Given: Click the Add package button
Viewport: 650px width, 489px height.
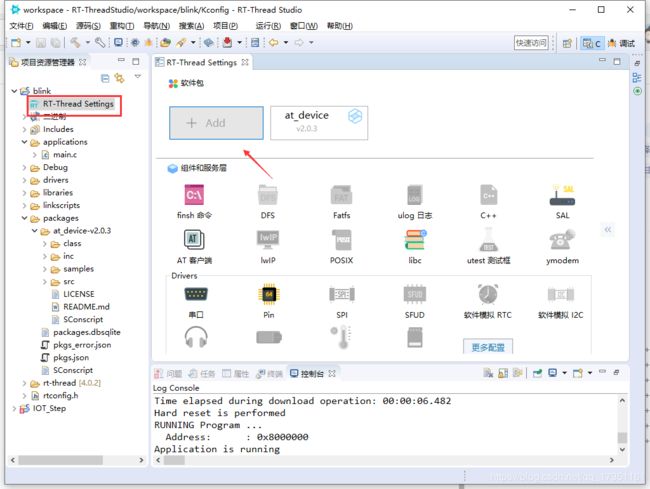Looking at the screenshot, I should [x=216, y=123].
